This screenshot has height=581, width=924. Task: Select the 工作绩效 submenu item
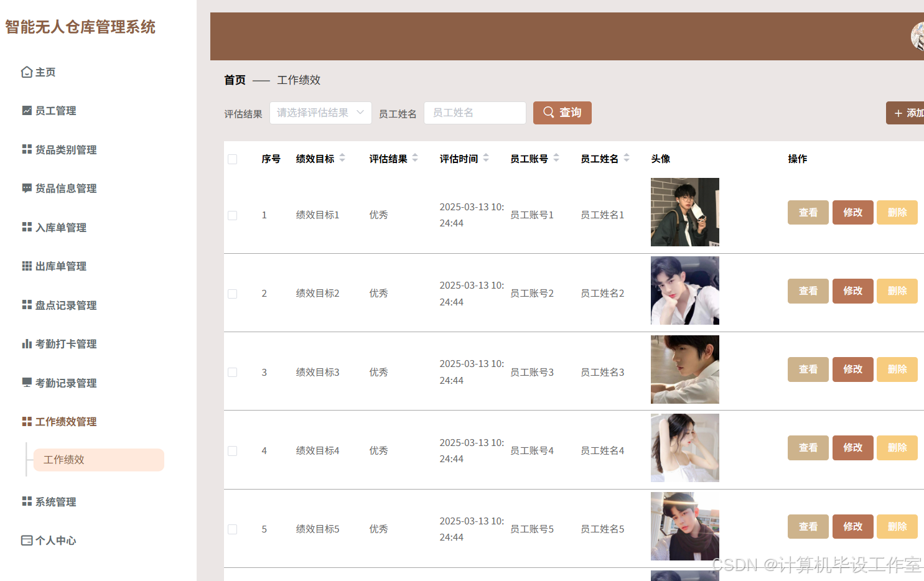pyautogui.click(x=99, y=460)
